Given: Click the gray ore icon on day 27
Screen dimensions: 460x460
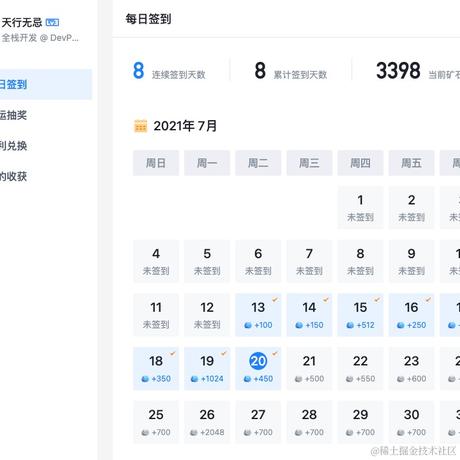Looking at the screenshot, I should 247,432.
